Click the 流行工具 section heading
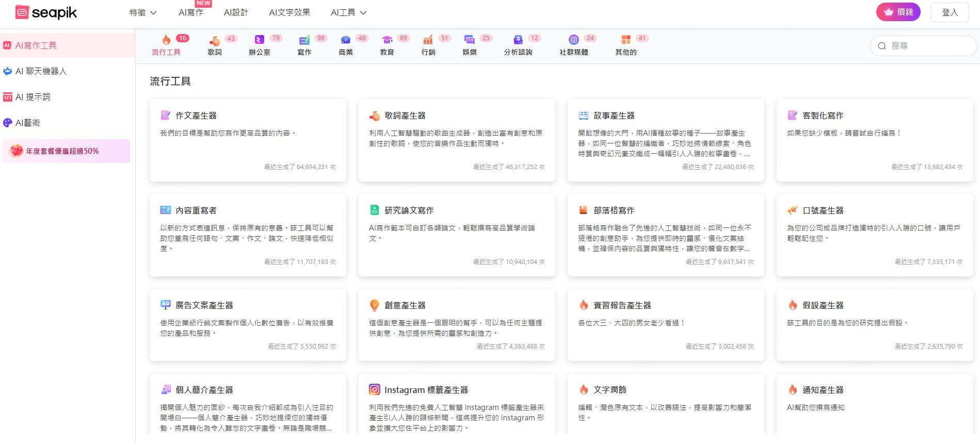Screen dimensions: 980x443 coord(170,81)
